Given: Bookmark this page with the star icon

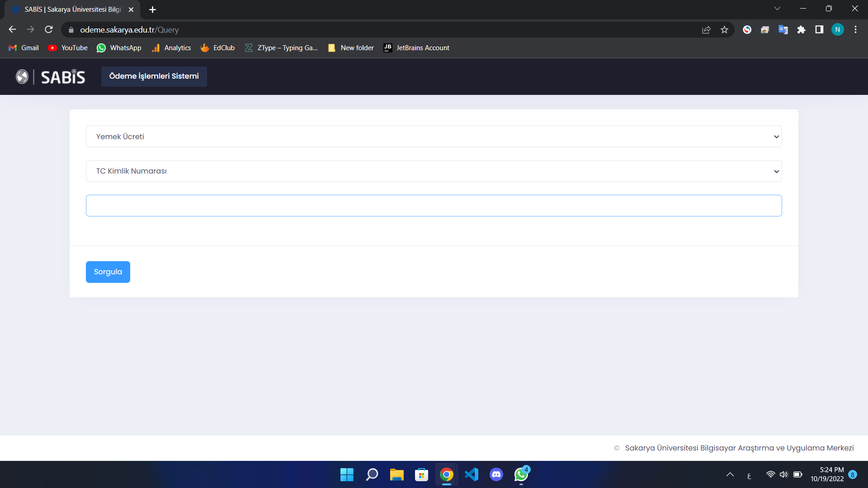Looking at the screenshot, I should (x=724, y=30).
